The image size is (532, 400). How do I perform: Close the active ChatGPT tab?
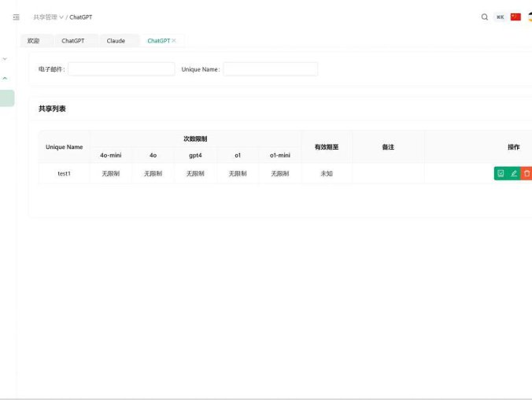174,40
